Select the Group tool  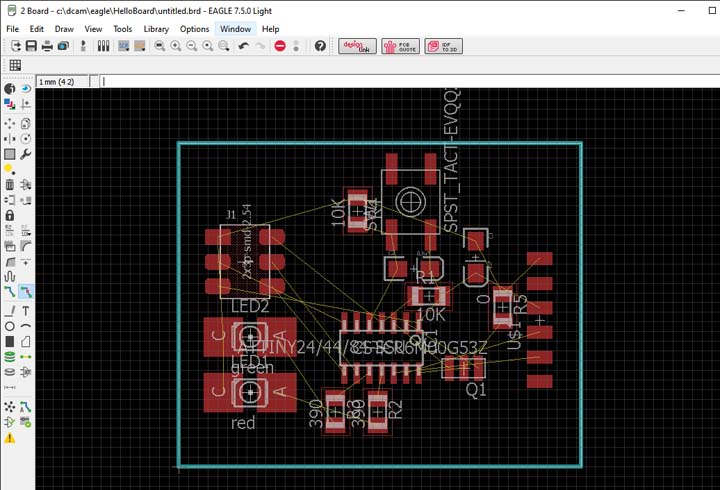10,154
